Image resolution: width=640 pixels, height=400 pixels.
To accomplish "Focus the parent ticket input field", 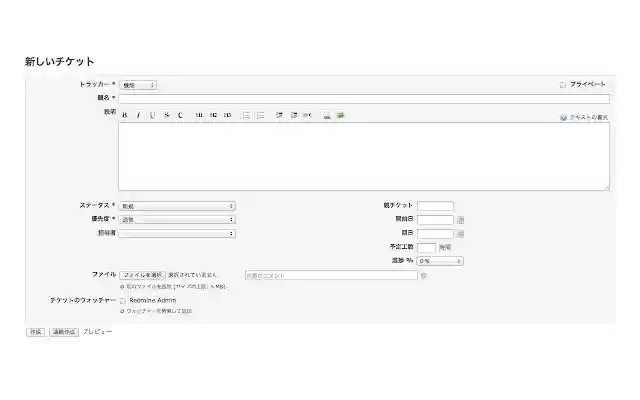I will click(x=435, y=206).
